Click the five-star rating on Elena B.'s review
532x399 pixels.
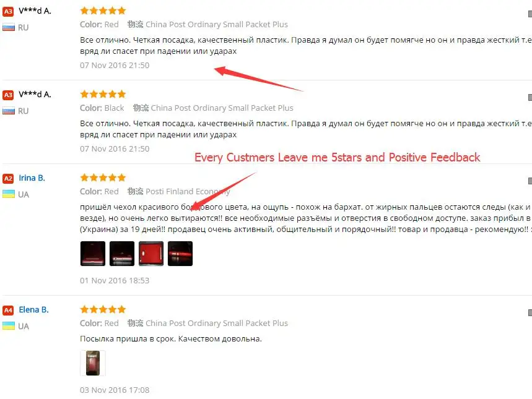pos(103,309)
